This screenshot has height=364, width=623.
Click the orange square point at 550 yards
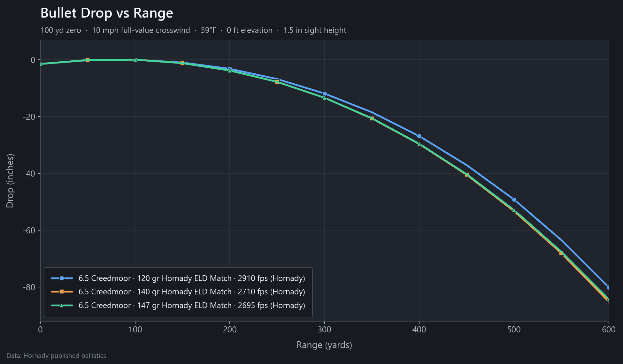pyautogui.click(x=561, y=253)
